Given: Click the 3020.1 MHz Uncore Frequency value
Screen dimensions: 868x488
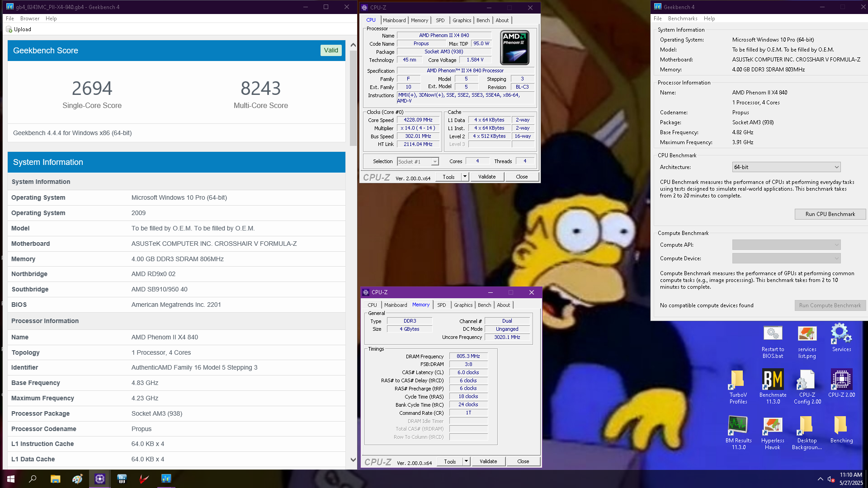Looking at the screenshot, I should click(x=507, y=337).
